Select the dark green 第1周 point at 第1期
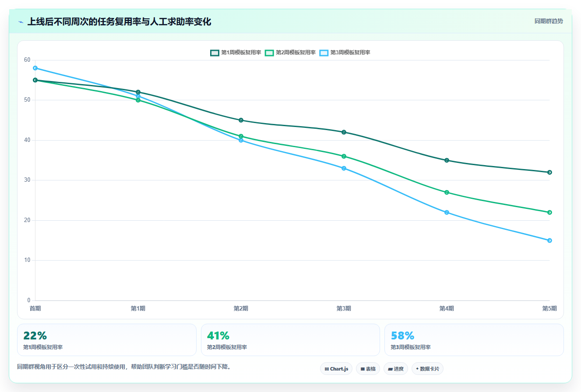 click(x=138, y=92)
